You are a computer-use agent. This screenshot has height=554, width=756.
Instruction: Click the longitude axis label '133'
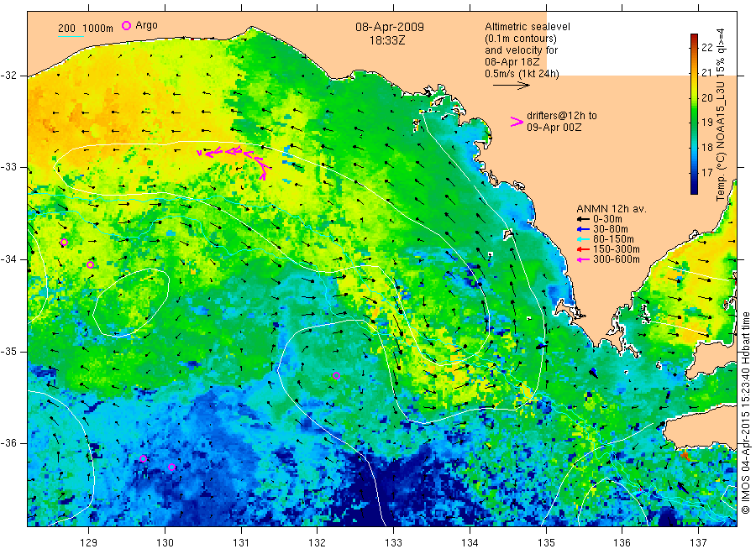[393, 543]
